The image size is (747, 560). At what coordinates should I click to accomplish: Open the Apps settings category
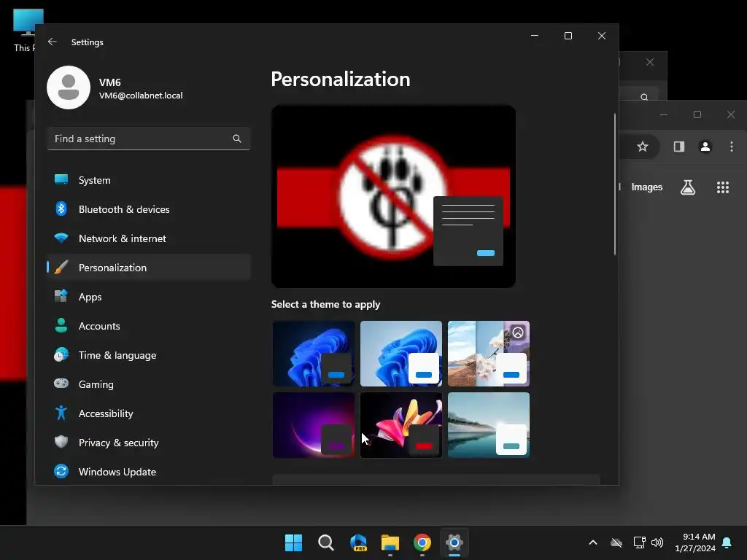click(149, 297)
